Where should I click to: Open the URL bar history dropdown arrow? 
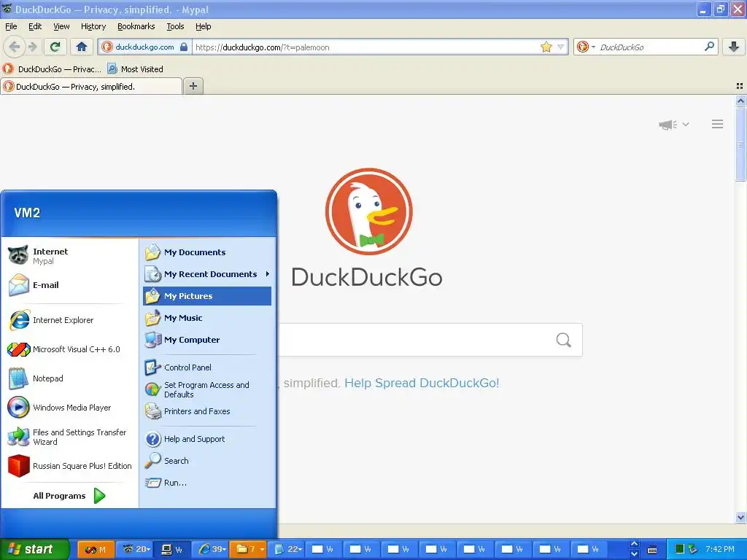561,47
